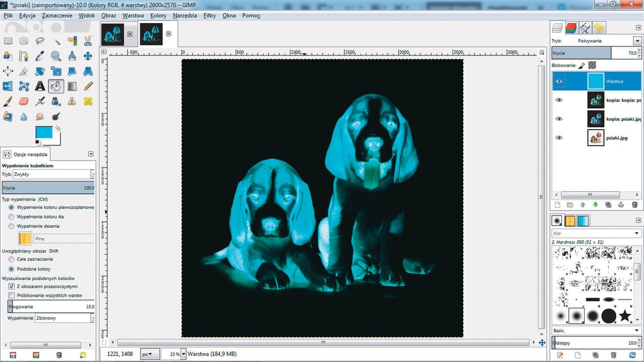This screenshot has width=644, height=362.
Task: Hide the 'kopia: kopia: ps' layer
Action: click(559, 100)
